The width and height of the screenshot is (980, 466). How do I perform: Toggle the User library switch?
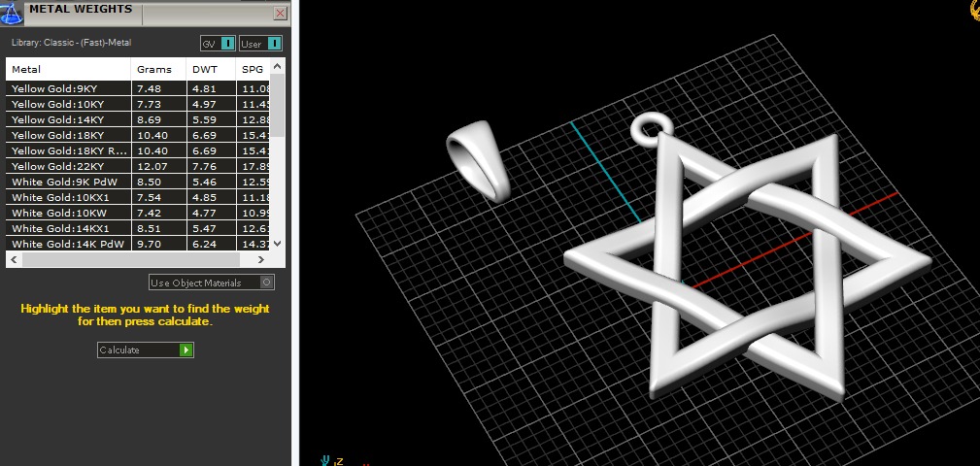coord(260,44)
